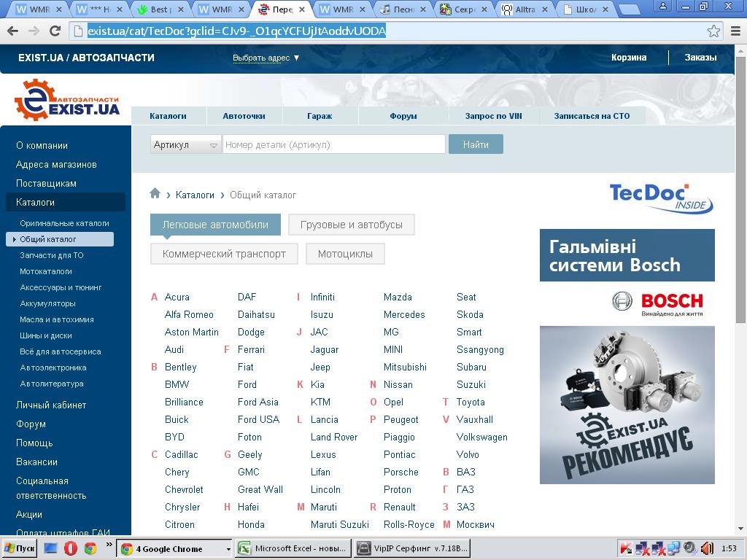Open the Toyota brand link
This screenshot has height=560, width=747.
(x=471, y=402)
